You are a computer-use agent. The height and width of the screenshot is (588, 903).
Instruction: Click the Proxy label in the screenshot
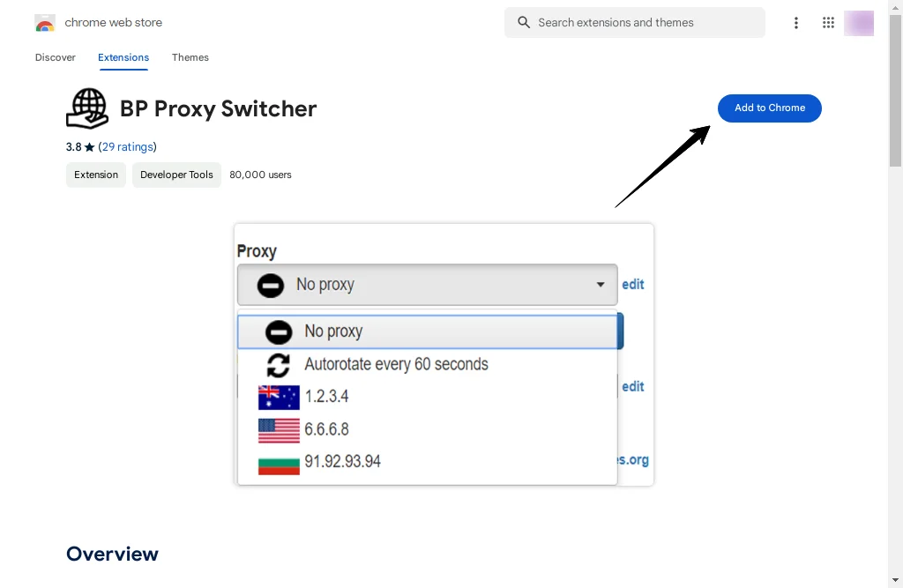[x=257, y=251]
